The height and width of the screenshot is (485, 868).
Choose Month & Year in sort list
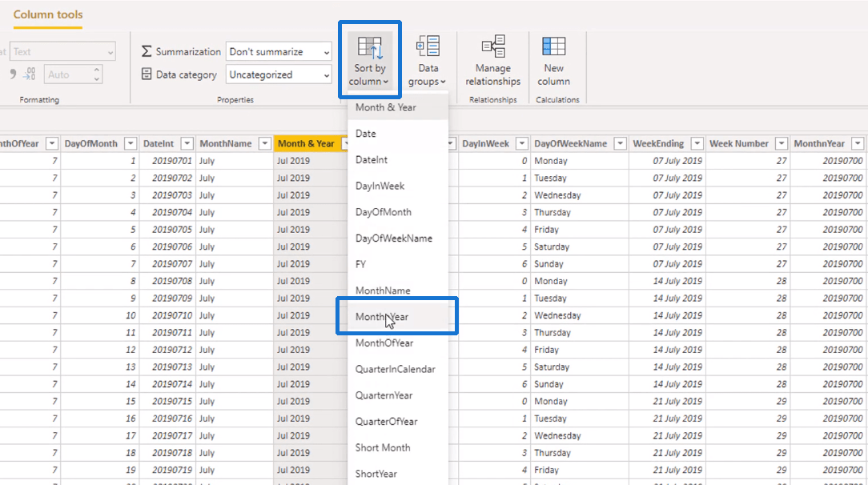click(397, 107)
